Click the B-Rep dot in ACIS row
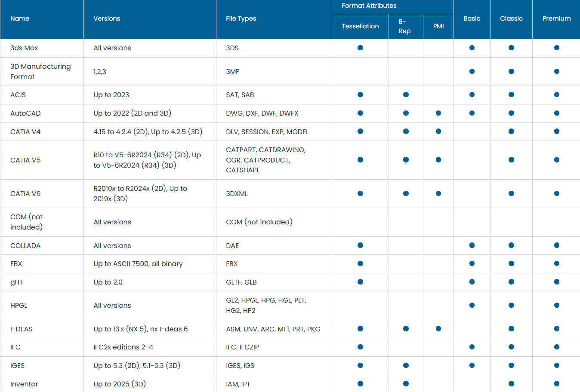Screen dimensions: 580x392 tap(406, 95)
